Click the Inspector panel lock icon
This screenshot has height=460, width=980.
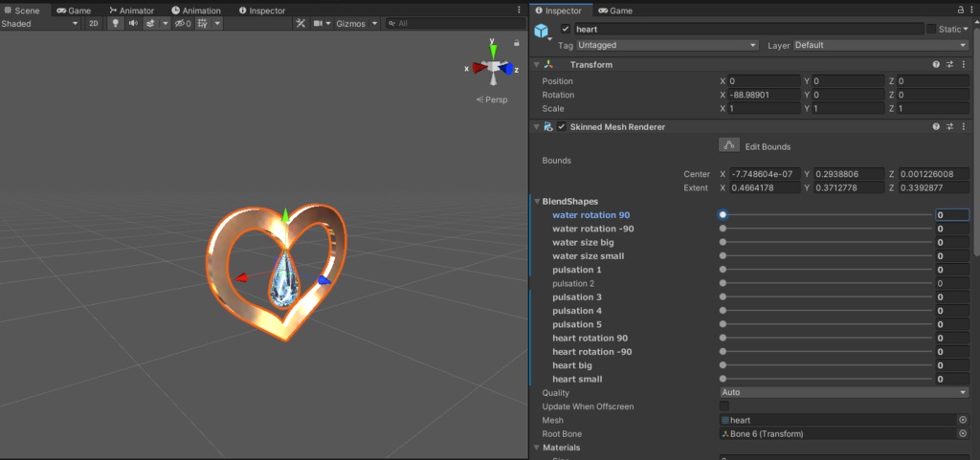pyautogui.click(x=961, y=10)
